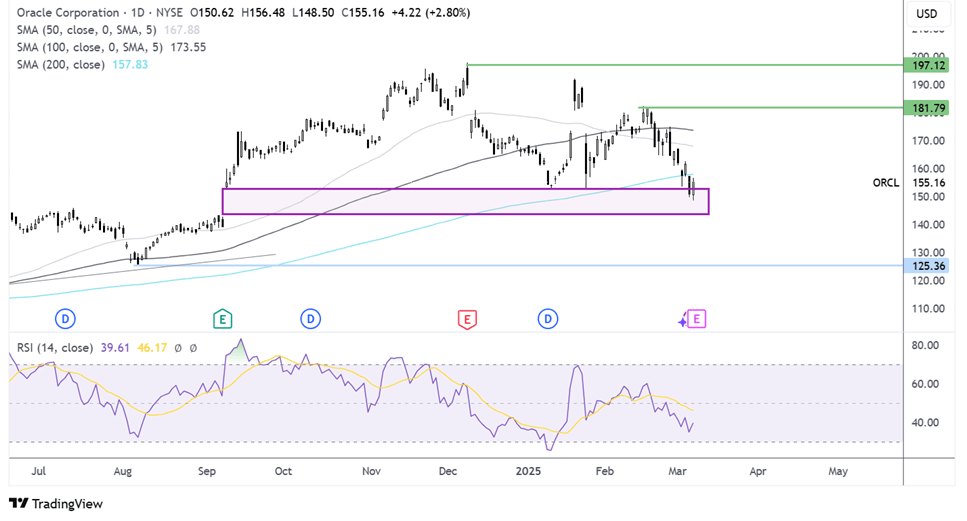
Task: Click the Jul label on the time axis
Action: tap(38, 471)
